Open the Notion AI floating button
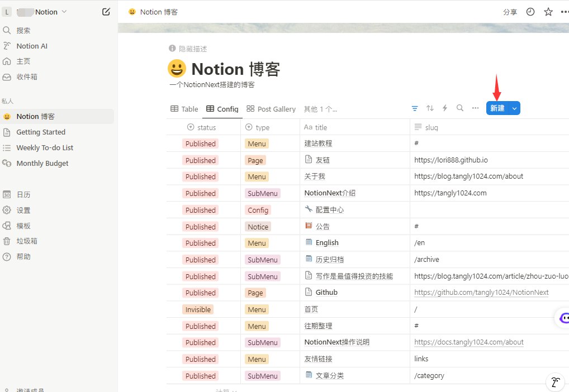 click(556, 382)
